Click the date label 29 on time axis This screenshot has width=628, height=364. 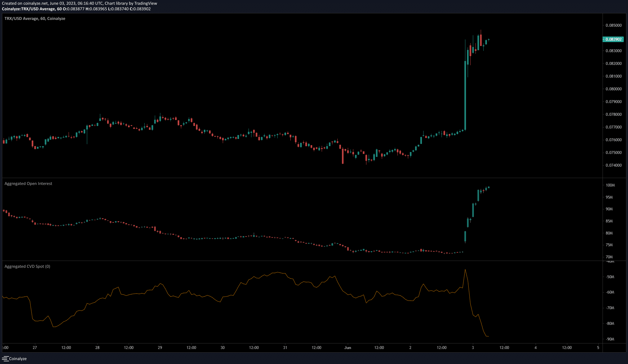pyautogui.click(x=160, y=348)
